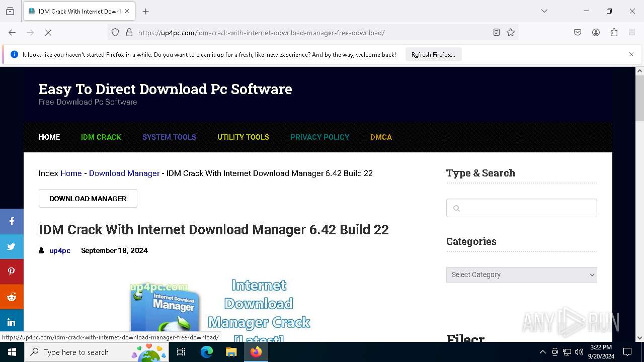Open IDM CRACK menu item
This screenshot has width=644, height=362.
pos(101,137)
